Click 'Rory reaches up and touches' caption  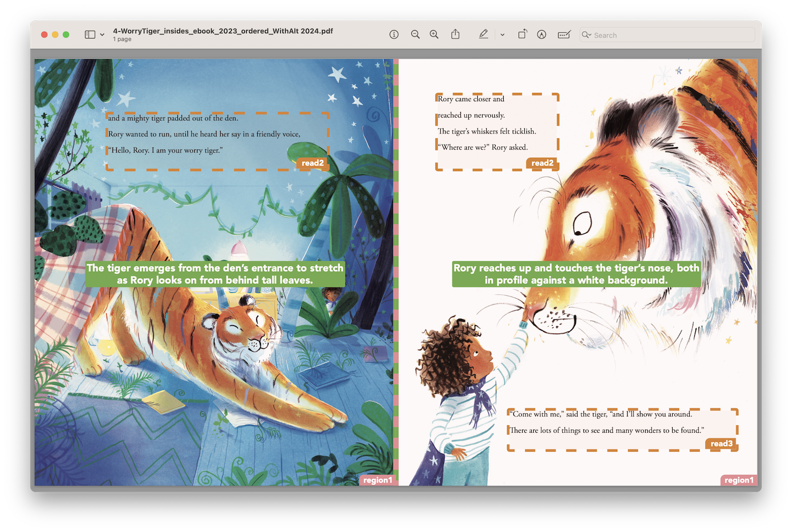click(576, 274)
